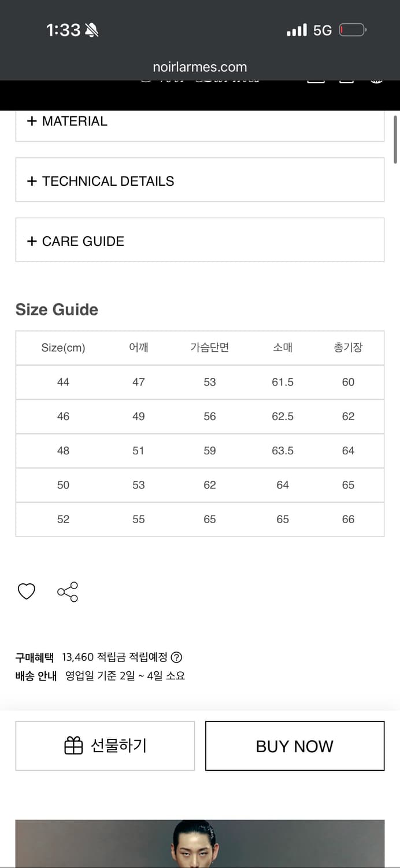Tap the 선물하기 gift button
The image size is (400, 868).
pos(105,745)
